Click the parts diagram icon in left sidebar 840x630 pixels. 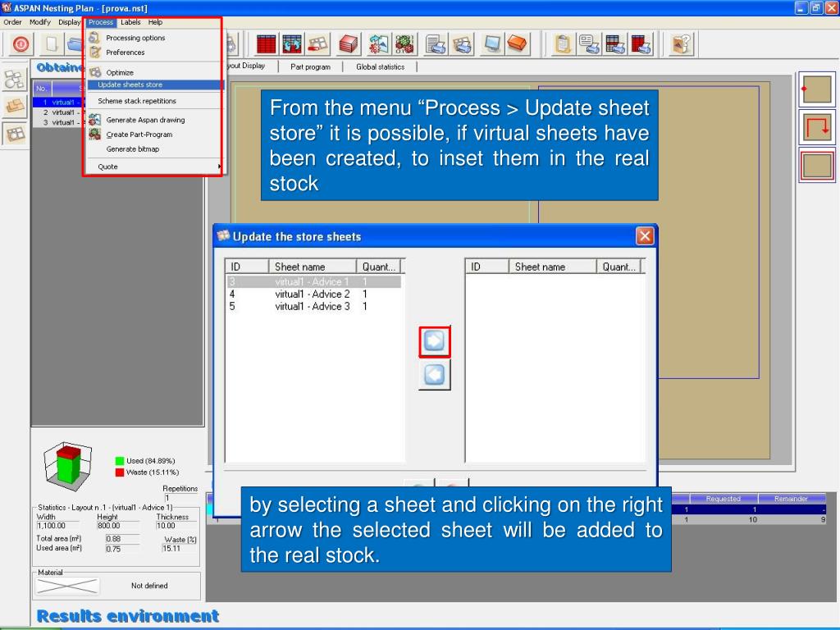pos(15,79)
